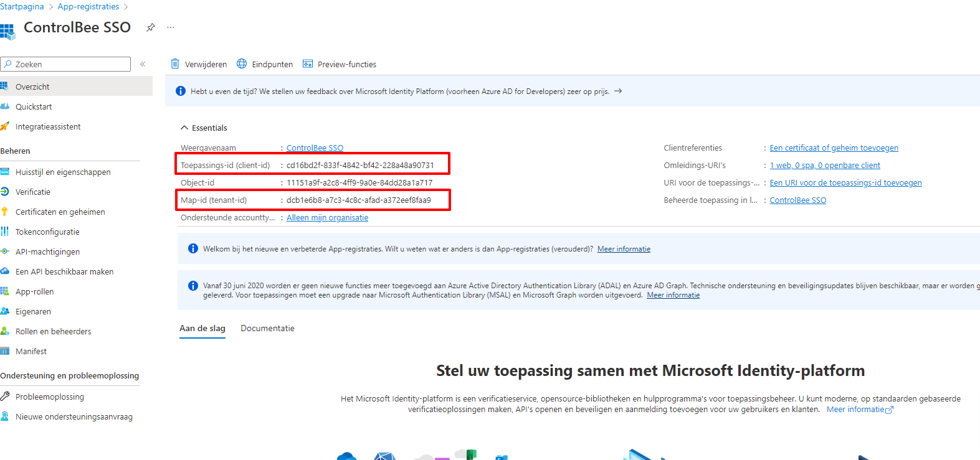Click the Manifest icon
The height and width of the screenshot is (460, 980).
coord(4,351)
